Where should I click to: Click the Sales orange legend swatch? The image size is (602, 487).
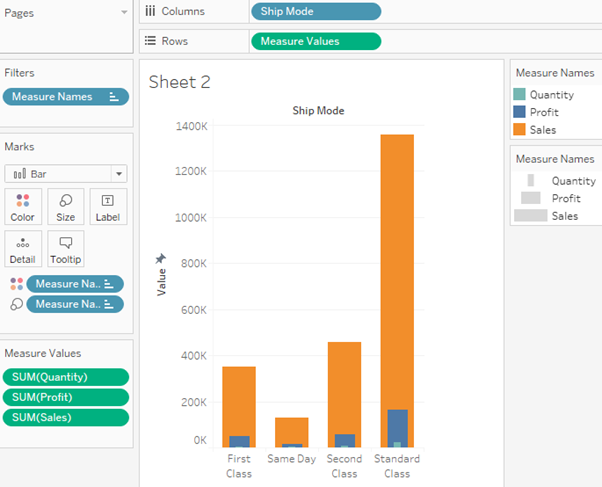coord(519,130)
